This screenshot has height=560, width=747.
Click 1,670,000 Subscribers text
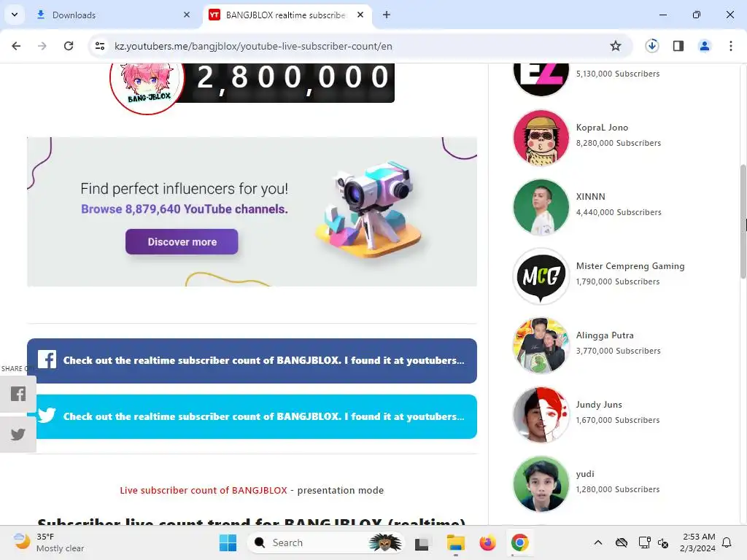coord(618,420)
